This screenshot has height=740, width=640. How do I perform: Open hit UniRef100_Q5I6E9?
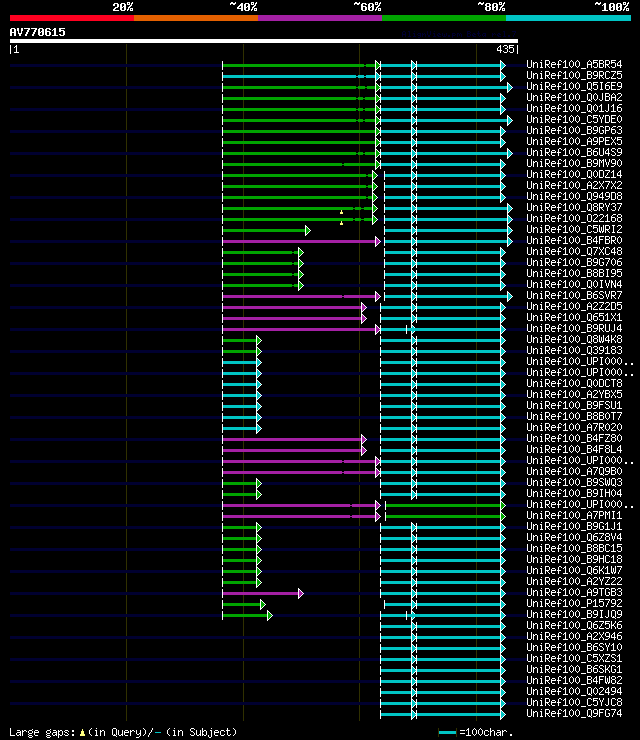(x=574, y=86)
